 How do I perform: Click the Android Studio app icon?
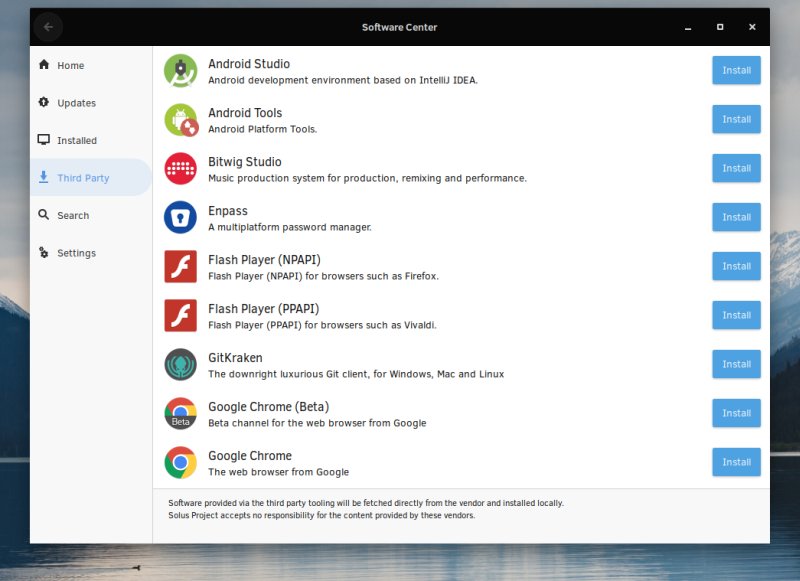[181, 70]
